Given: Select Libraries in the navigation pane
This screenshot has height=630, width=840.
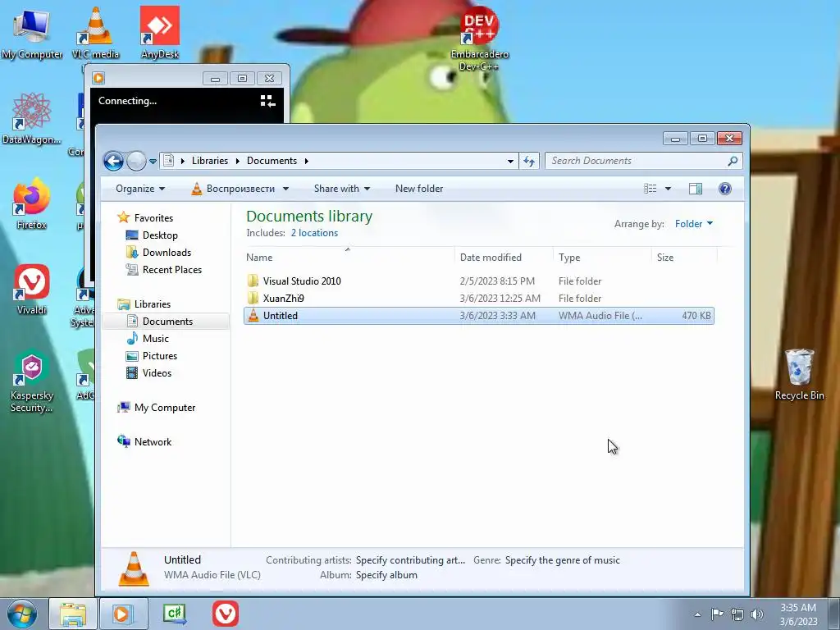Looking at the screenshot, I should 152,304.
